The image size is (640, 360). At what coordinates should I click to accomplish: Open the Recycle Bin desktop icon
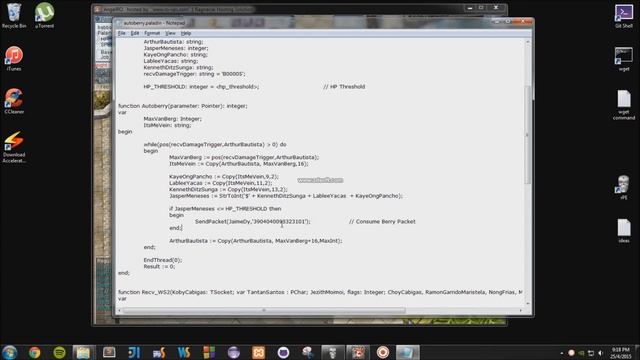14,15
